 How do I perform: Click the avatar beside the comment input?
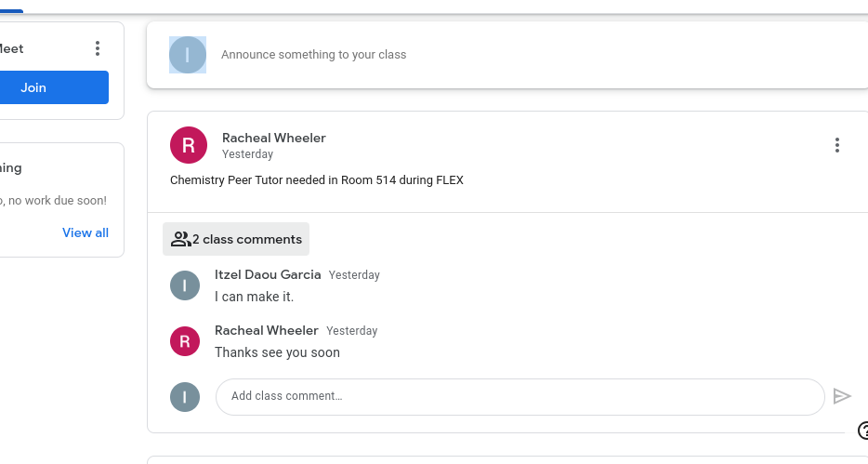185,397
